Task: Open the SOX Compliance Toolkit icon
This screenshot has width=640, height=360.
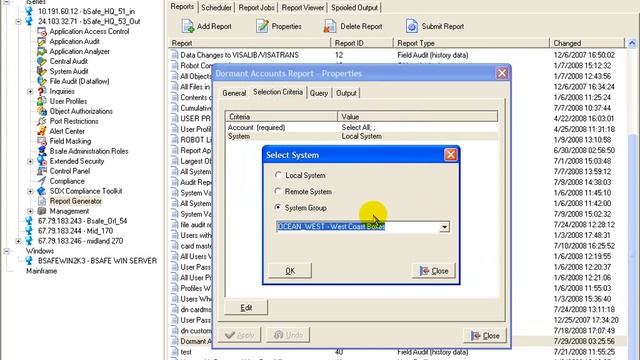Action: 42,191
